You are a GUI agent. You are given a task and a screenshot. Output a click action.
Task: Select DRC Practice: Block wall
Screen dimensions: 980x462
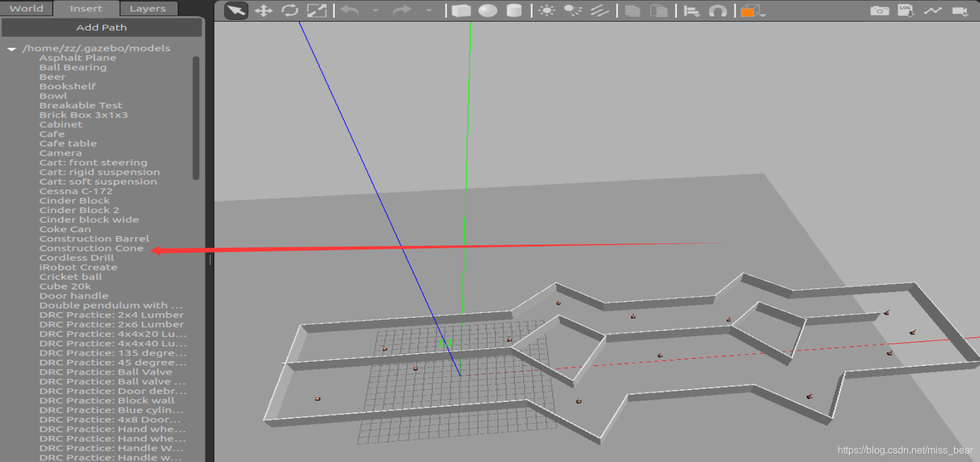[x=107, y=401]
